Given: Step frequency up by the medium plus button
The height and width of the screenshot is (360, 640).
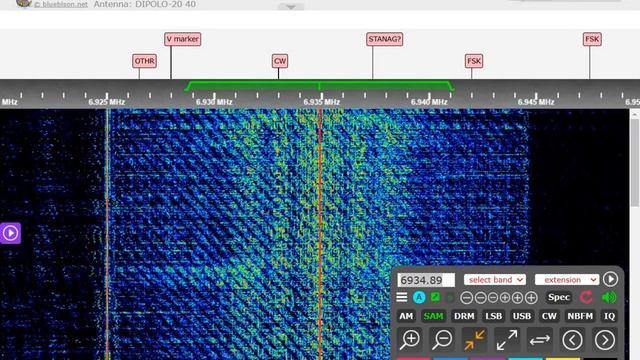Looking at the screenshot, I should [x=517, y=298].
